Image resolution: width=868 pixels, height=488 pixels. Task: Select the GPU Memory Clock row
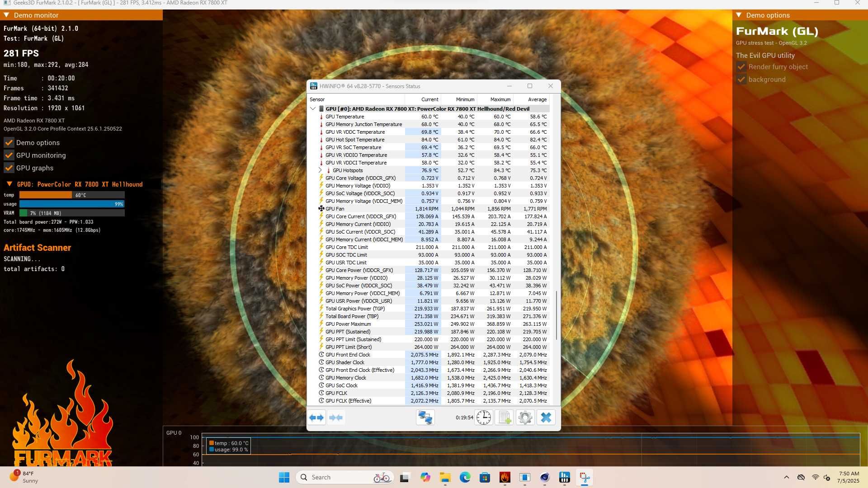[429, 378]
